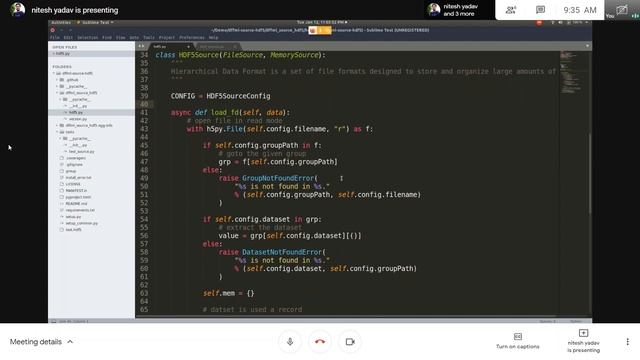Open the Find menu in Sublime Text
This screenshot has width=640, height=360.
(107, 38)
